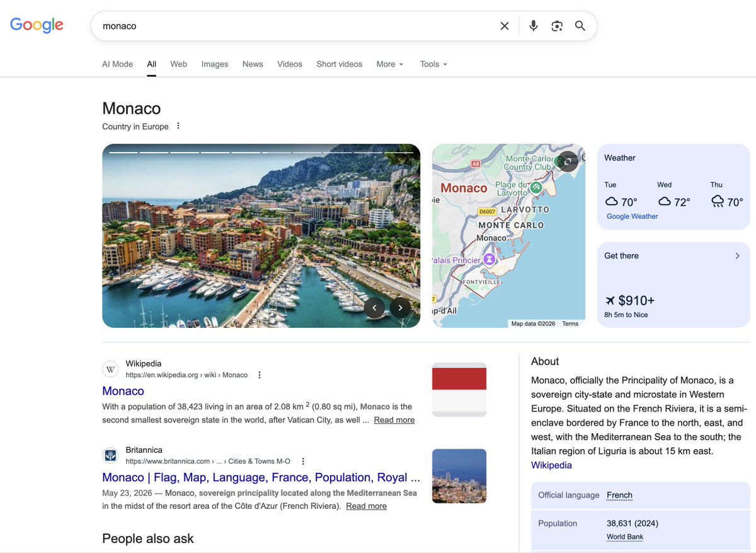Click Plage du Larvotto map pin
This screenshot has height=553, width=756.
[x=536, y=187]
